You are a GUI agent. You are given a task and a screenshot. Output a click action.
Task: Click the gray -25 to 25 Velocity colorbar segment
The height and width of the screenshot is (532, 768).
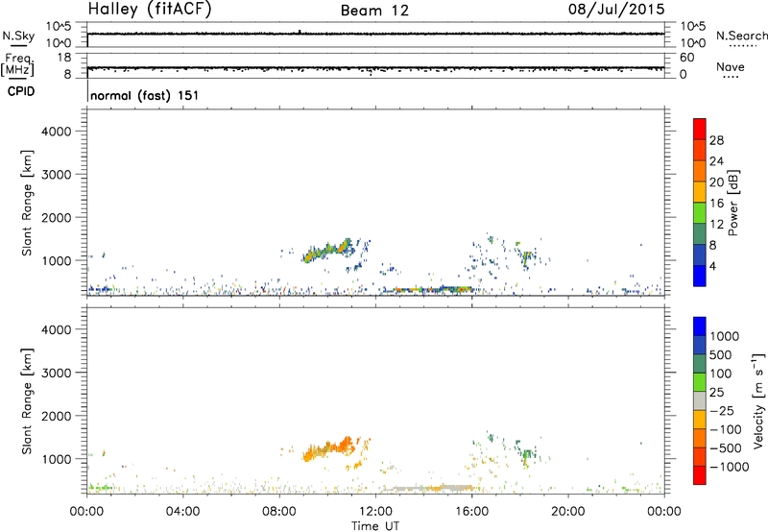700,400
